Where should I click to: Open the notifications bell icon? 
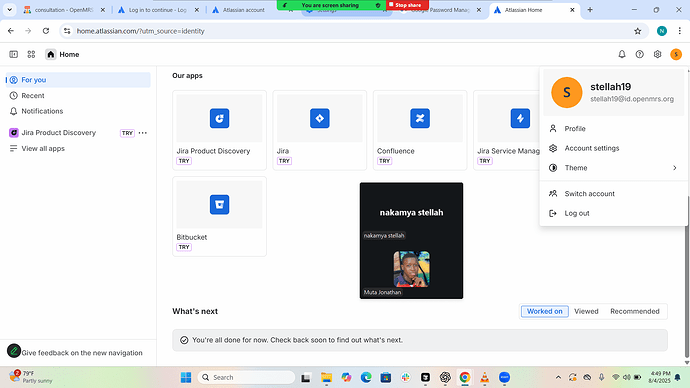click(x=622, y=54)
